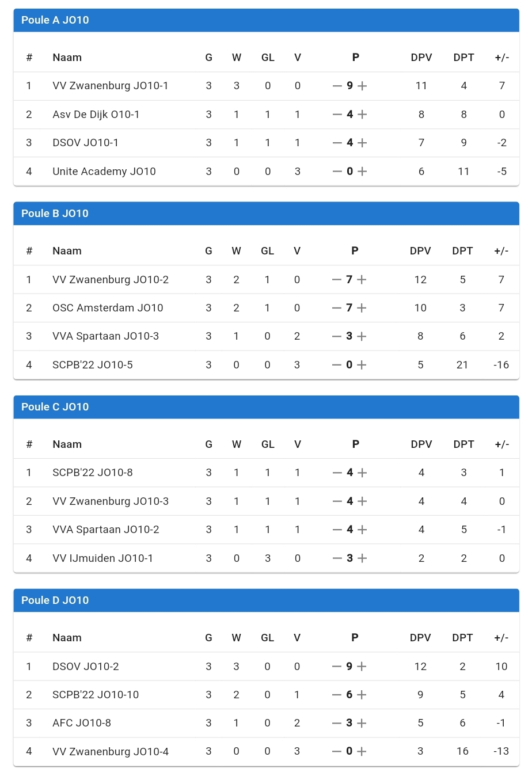Decrease points for AFC JO10-8

coord(337,723)
